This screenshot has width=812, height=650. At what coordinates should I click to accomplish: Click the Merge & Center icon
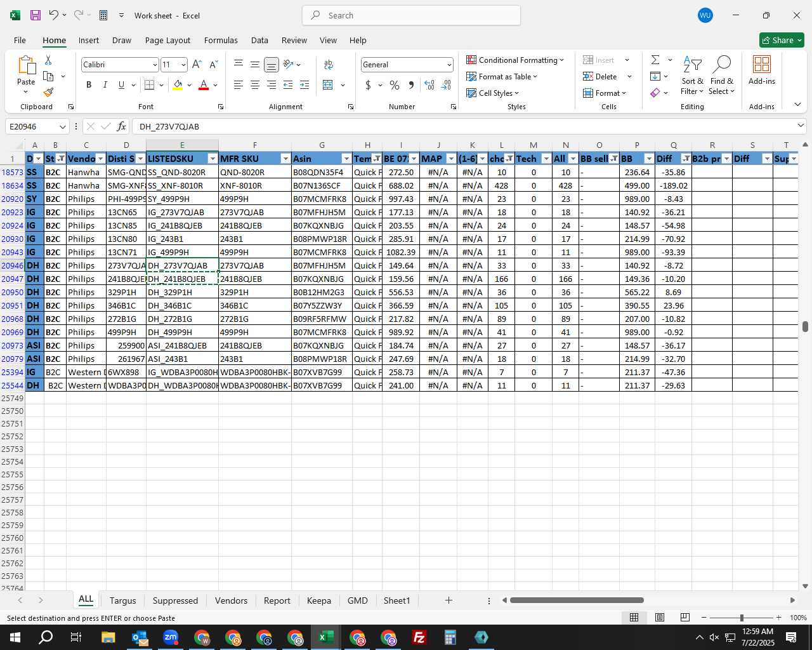(x=328, y=85)
